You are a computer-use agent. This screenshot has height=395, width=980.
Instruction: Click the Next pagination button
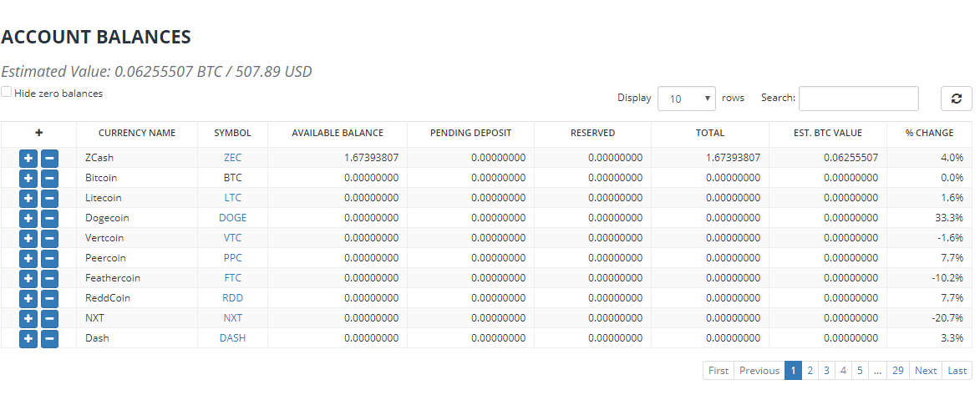tap(926, 371)
